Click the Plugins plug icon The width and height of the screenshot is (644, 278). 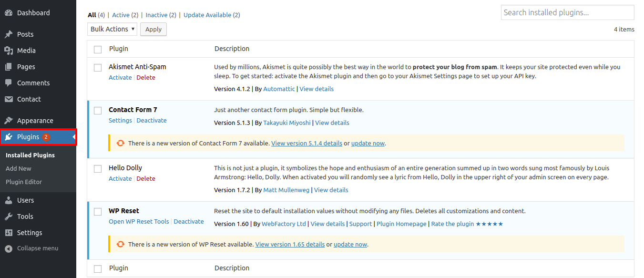click(x=9, y=137)
